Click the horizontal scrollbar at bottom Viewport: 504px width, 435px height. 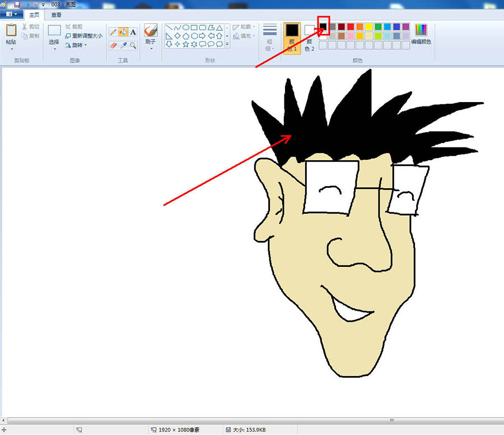[x=255, y=420]
